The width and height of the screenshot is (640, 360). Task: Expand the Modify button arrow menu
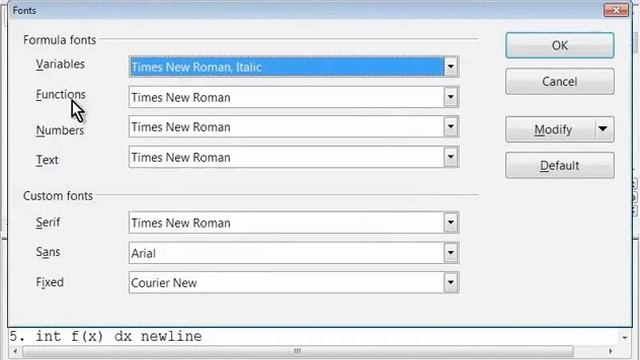point(603,129)
